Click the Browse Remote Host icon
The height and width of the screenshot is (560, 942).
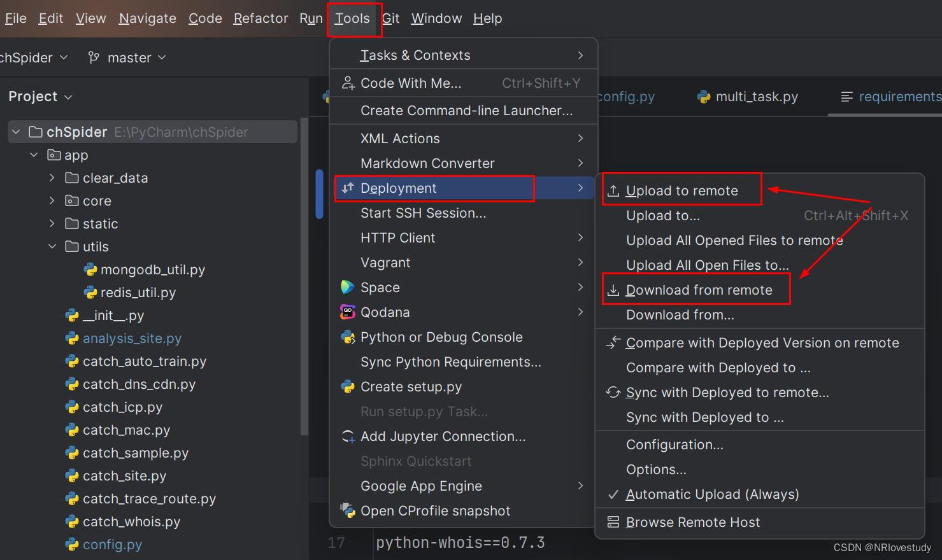(x=612, y=522)
